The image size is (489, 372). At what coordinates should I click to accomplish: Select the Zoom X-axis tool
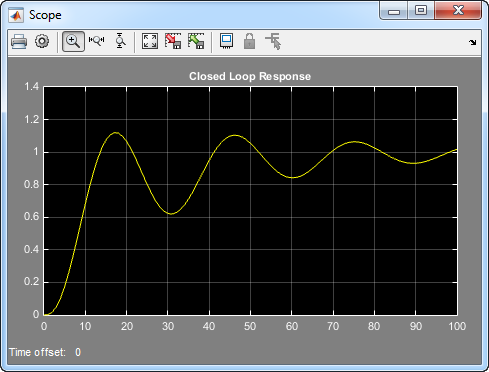96,41
